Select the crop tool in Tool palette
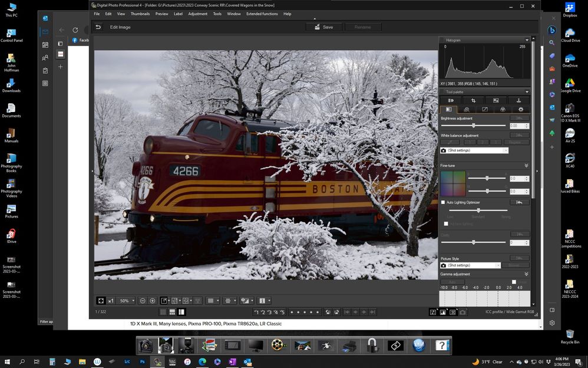This screenshot has height=368, width=588. [473, 101]
